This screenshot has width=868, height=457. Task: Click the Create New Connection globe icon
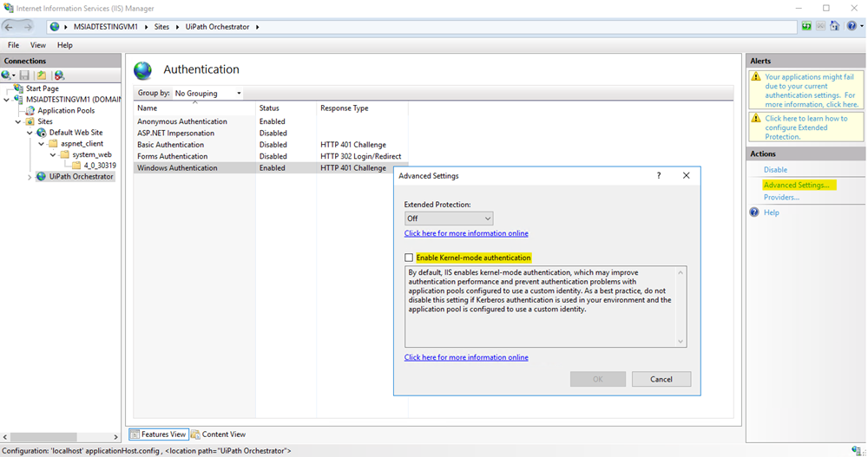(x=6, y=75)
